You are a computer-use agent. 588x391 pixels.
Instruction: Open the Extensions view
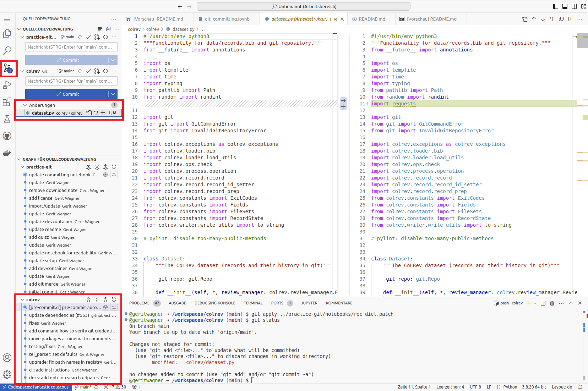coord(7,102)
